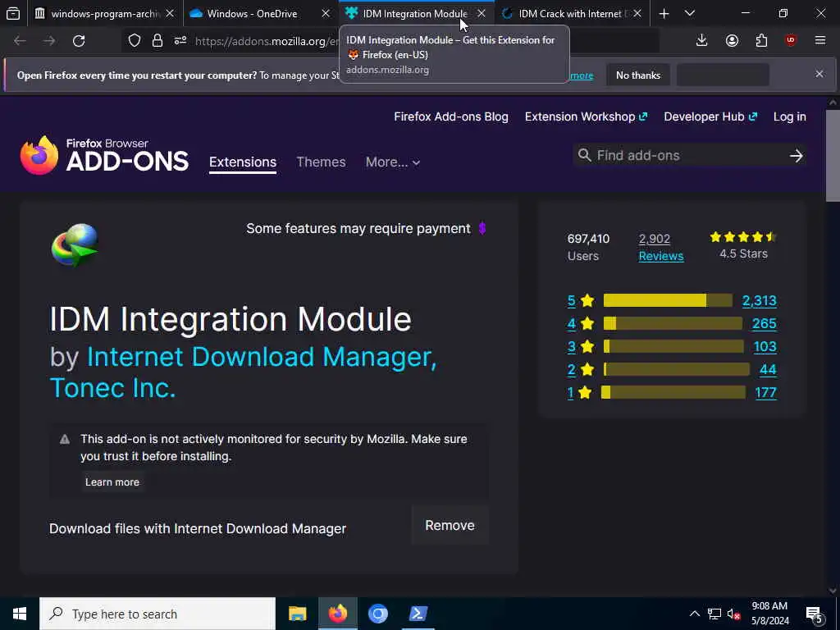Open Internet Download Manager, Tonec Inc. author link
The image size is (840, 630).
click(243, 372)
